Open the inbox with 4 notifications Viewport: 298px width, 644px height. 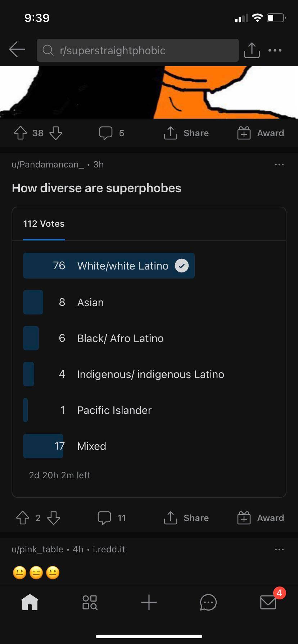tap(268, 602)
